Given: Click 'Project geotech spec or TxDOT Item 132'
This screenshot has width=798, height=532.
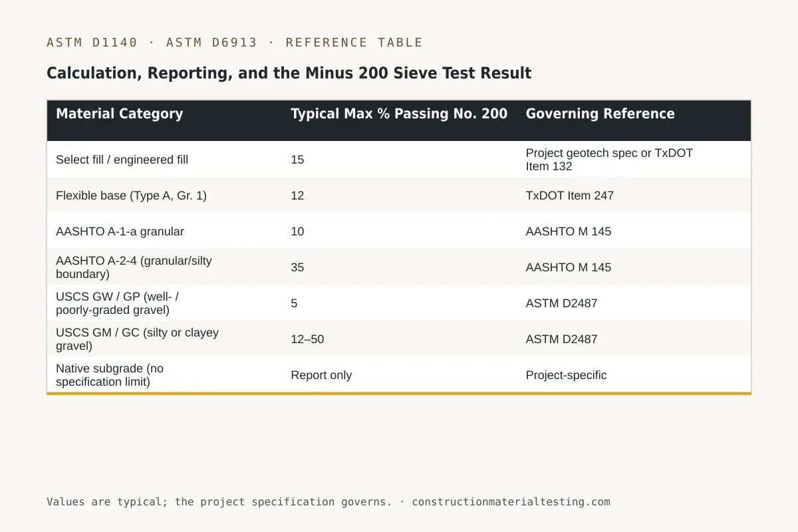Looking at the screenshot, I should click(x=609, y=160).
